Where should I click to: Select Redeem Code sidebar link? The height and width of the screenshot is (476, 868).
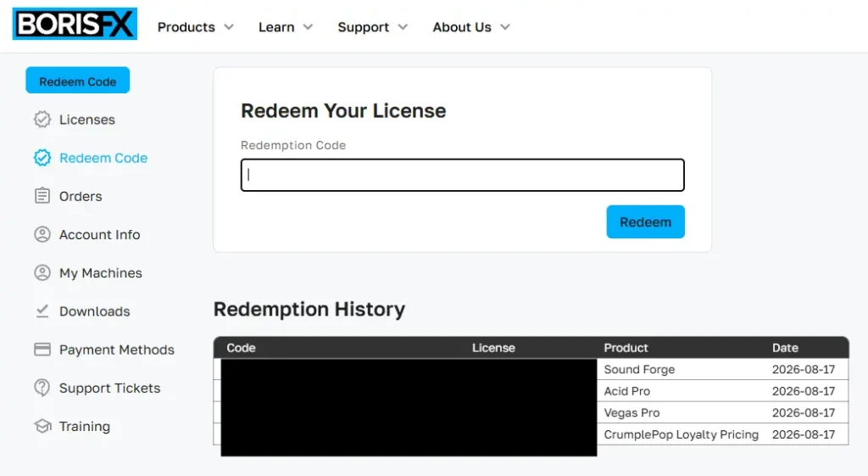[x=103, y=158]
